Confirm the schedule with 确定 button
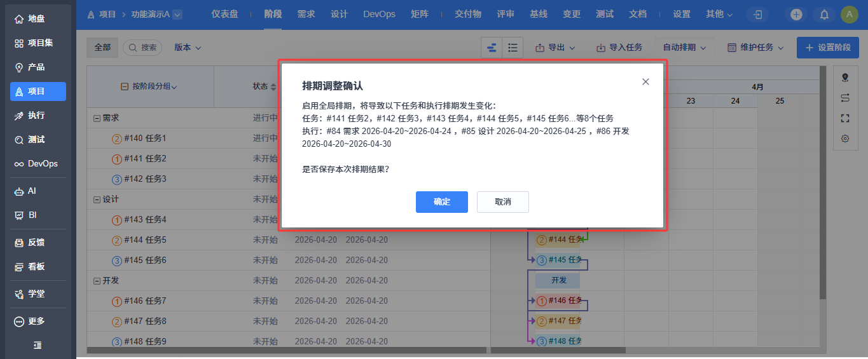This screenshot has width=868, height=359. [442, 202]
